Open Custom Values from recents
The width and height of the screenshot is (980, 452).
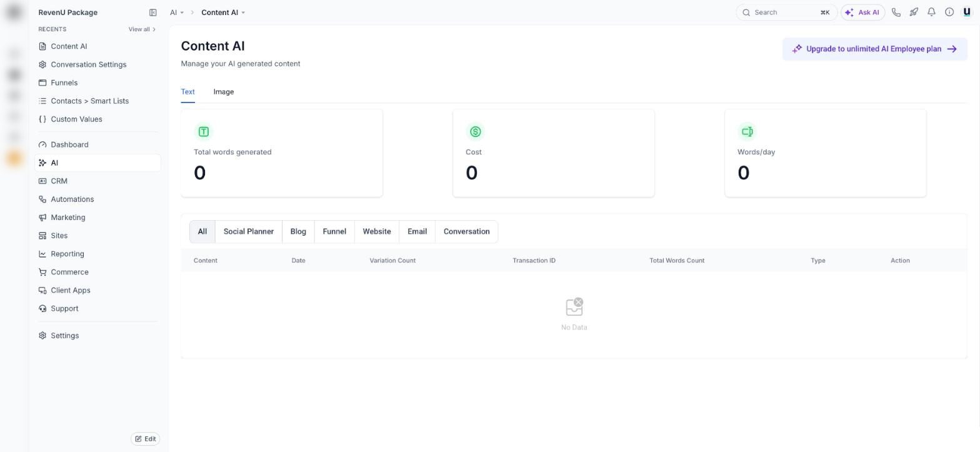pos(98,119)
